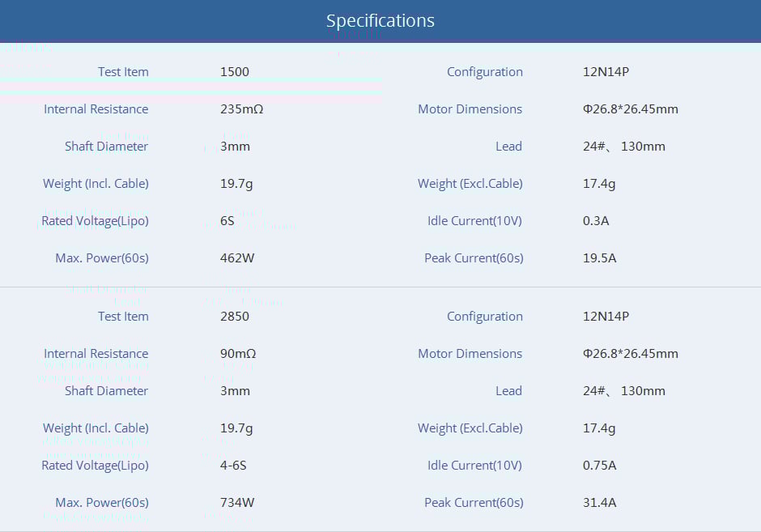The image size is (761, 532).
Task: Click the 31.4A peak current value
Action: tap(599, 503)
